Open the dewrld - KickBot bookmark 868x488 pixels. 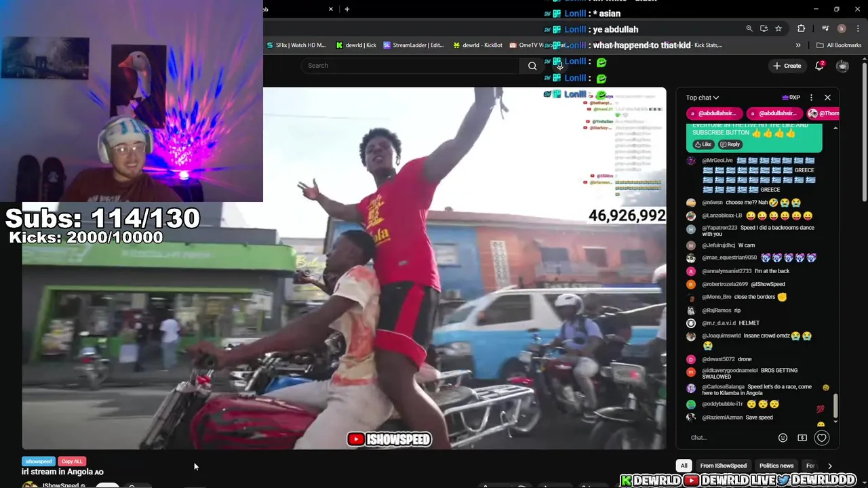[477, 45]
